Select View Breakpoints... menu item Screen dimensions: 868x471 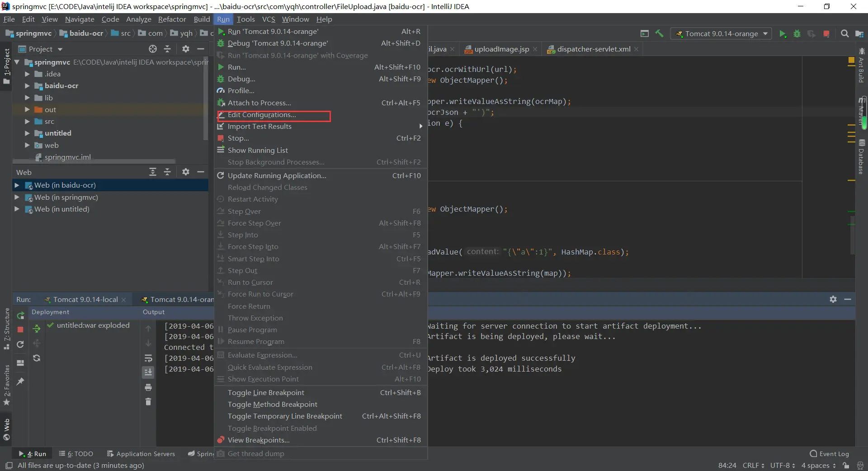click(321, 440)
